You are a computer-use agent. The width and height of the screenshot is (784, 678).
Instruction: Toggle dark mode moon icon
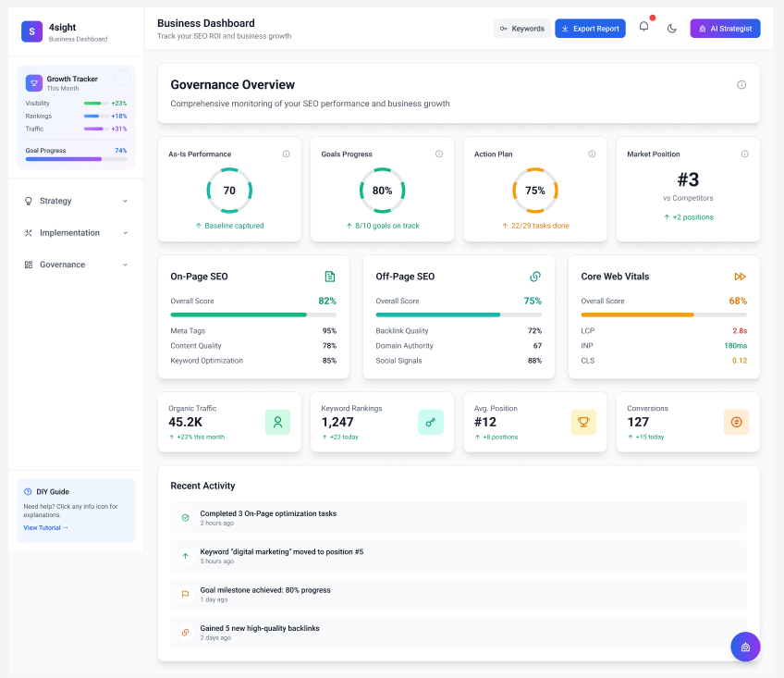pyautogui.click(x=671, y=29)
